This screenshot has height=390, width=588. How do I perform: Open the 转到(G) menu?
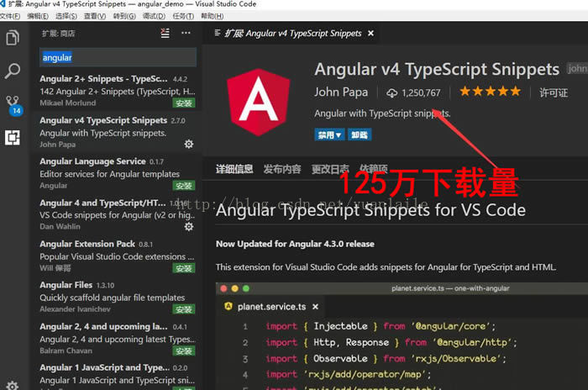click(124, 16)
